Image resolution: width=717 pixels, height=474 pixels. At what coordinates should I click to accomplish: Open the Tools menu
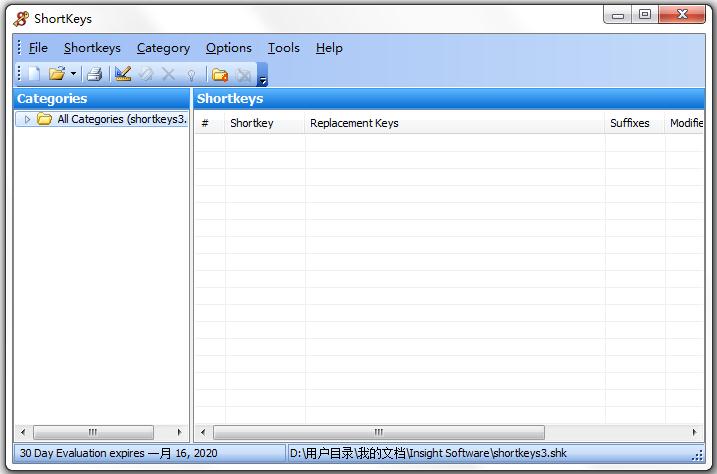(x=283, y=47)
